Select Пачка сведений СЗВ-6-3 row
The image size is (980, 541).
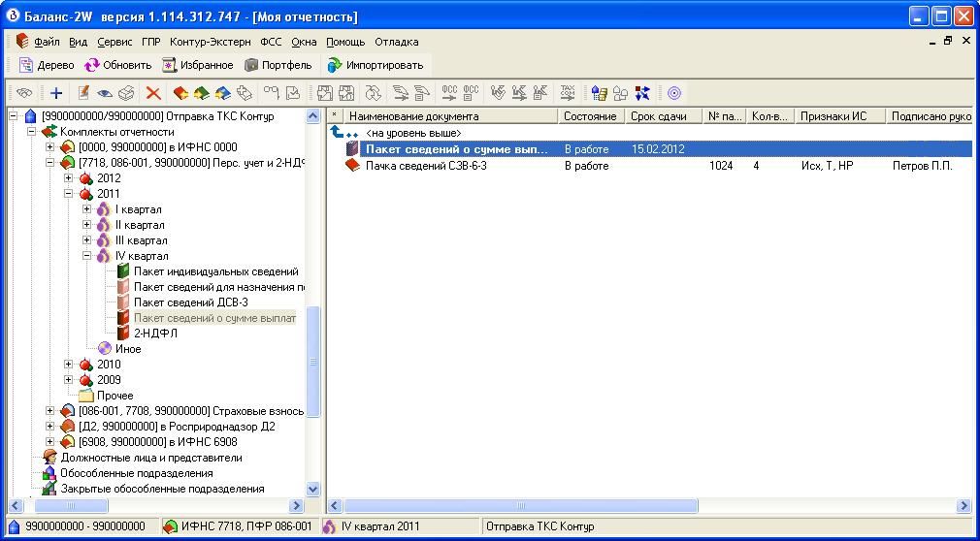(426, 166)
